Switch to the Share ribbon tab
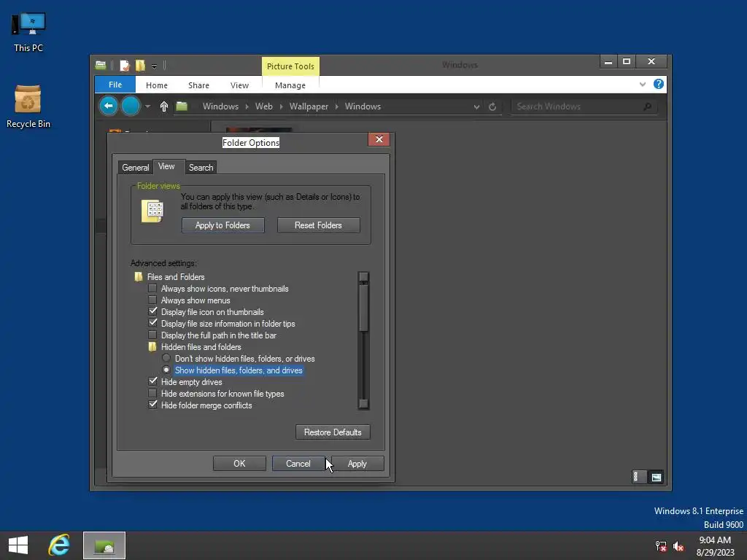The image size is (747, 560). click(198, 85)
